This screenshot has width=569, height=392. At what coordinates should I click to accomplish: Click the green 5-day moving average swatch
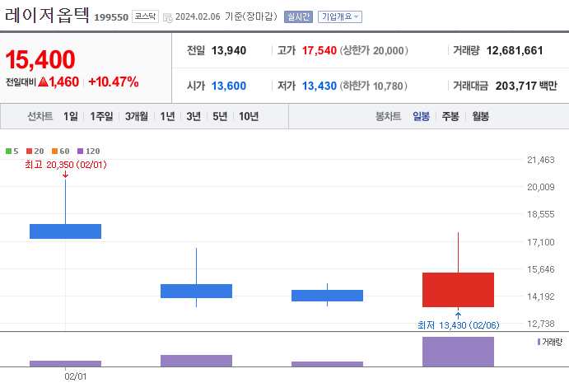[x=9, y=151]
